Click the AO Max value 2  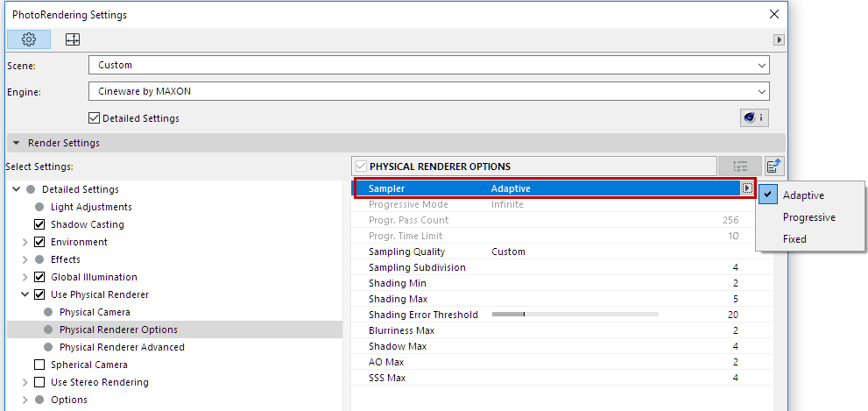click(x=736, y=362)
